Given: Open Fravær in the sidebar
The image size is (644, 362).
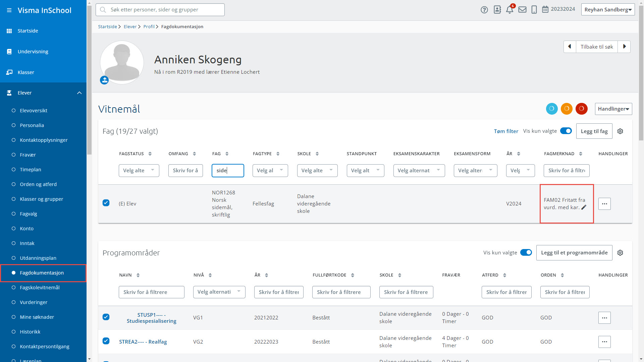Looking at the screenshot, I should point(28,155).
